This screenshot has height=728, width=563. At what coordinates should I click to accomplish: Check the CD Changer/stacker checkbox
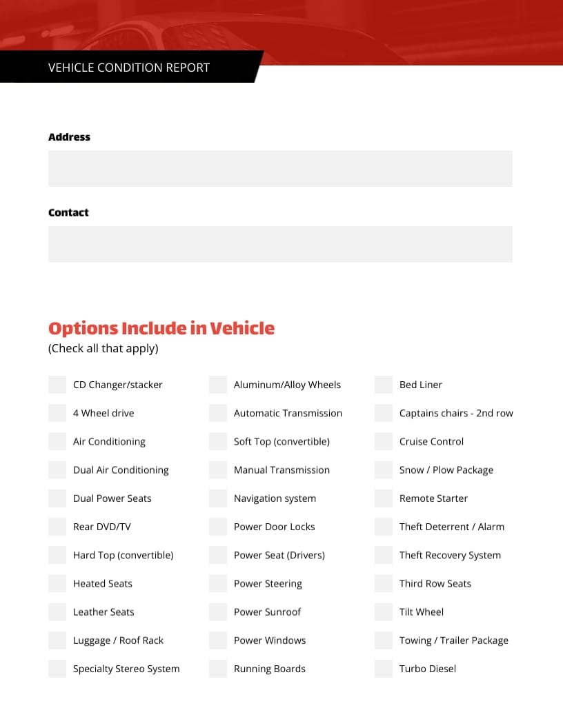point(57,385)
